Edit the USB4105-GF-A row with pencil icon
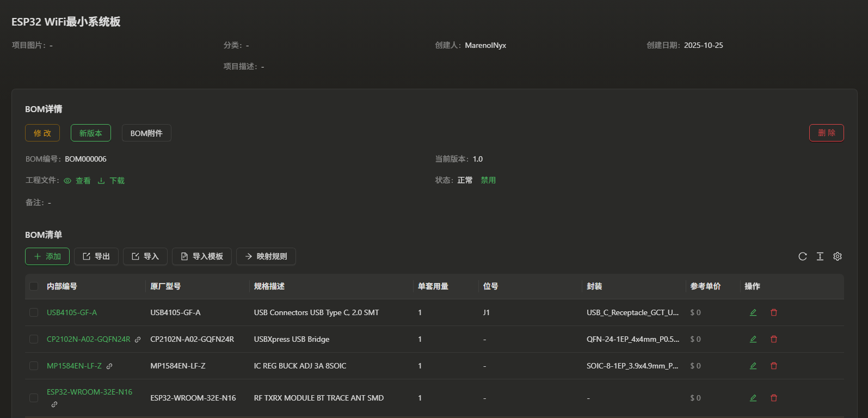 click(x=753, y=312)
